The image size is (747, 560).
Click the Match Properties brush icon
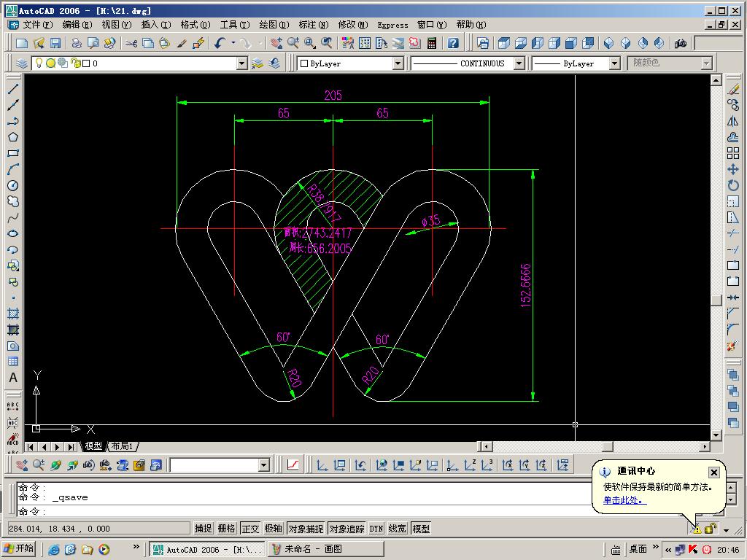pos(182,43)
